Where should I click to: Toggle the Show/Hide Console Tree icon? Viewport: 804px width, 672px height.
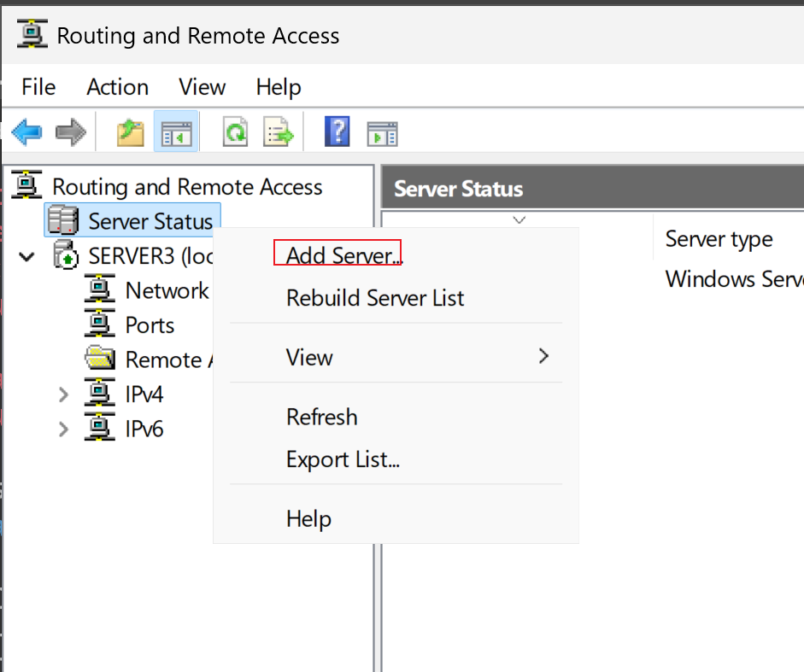(176, 131)
